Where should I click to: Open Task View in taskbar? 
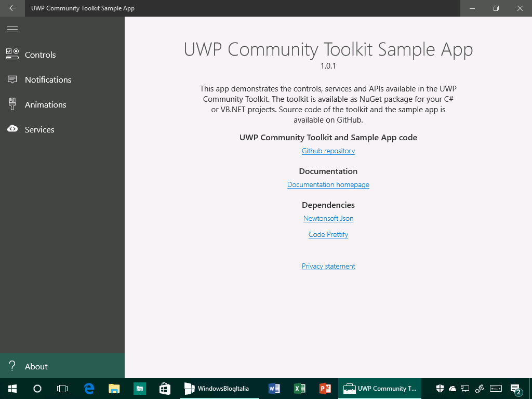(62, 389)
